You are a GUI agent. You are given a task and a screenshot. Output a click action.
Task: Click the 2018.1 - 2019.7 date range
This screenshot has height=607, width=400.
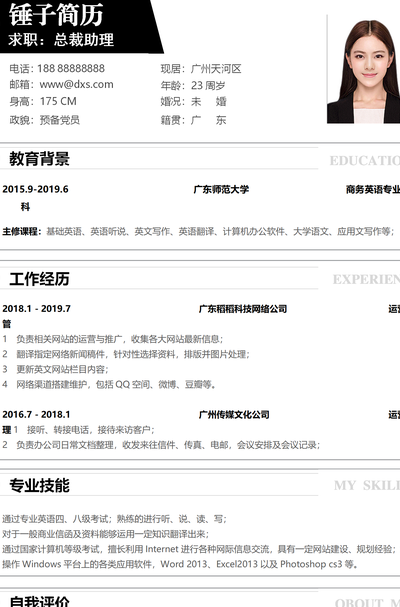[36, 309]
